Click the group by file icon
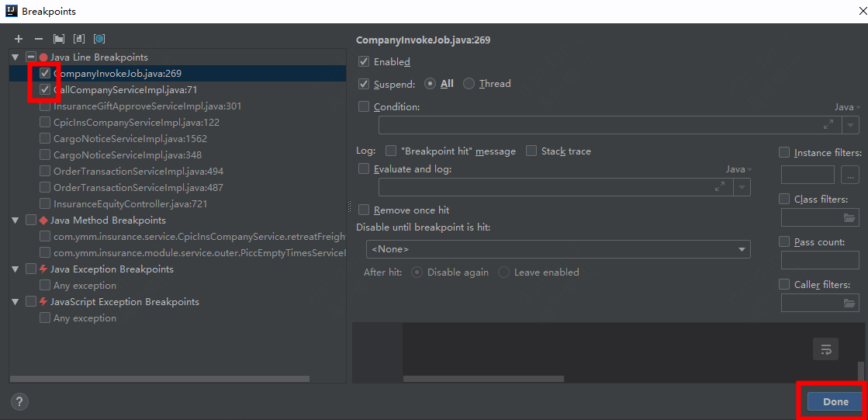868x420 pixels. (x=79, y=39)
